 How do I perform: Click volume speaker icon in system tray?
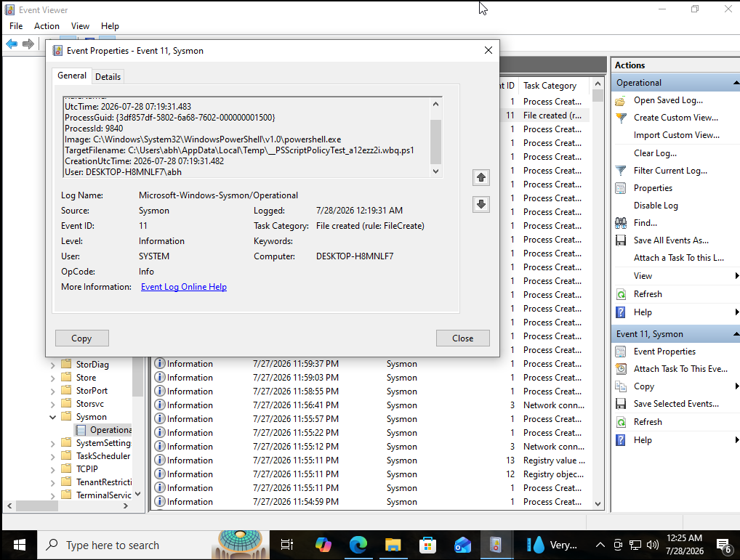[653, 545]
